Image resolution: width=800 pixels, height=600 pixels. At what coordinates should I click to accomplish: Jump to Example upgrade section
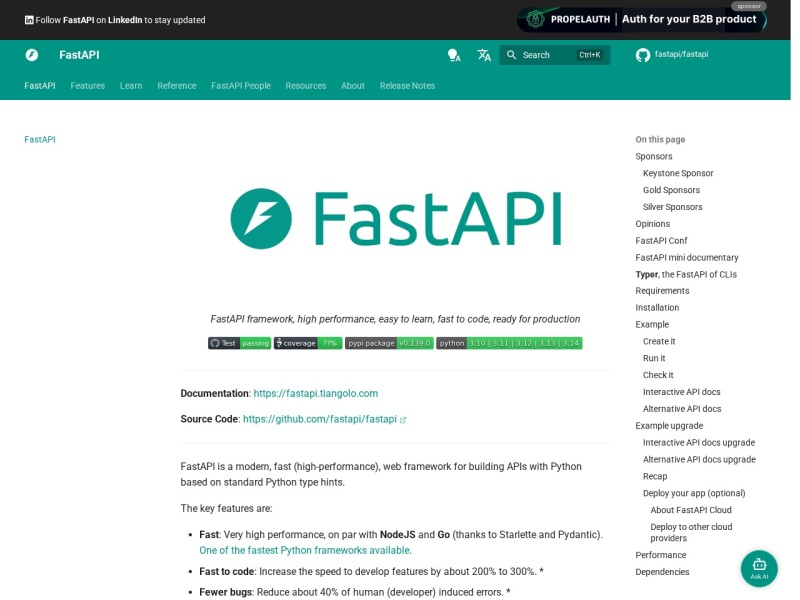point(669,426)
